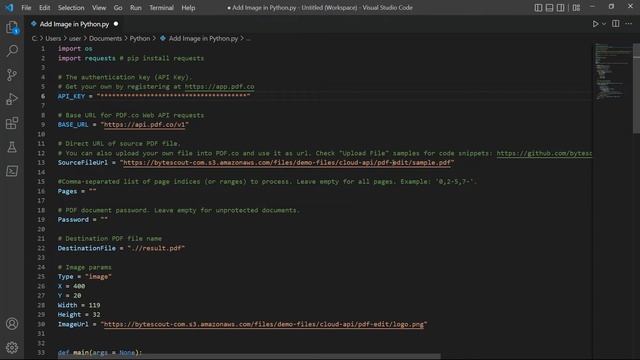Click the Password variable on line 19

point(73,220)
